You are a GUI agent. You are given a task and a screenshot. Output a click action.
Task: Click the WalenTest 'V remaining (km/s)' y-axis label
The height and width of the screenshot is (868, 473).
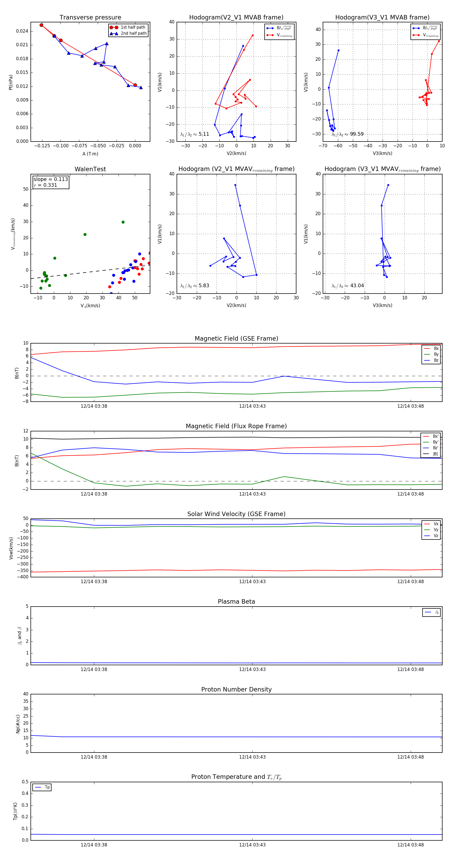pos(13,234)
